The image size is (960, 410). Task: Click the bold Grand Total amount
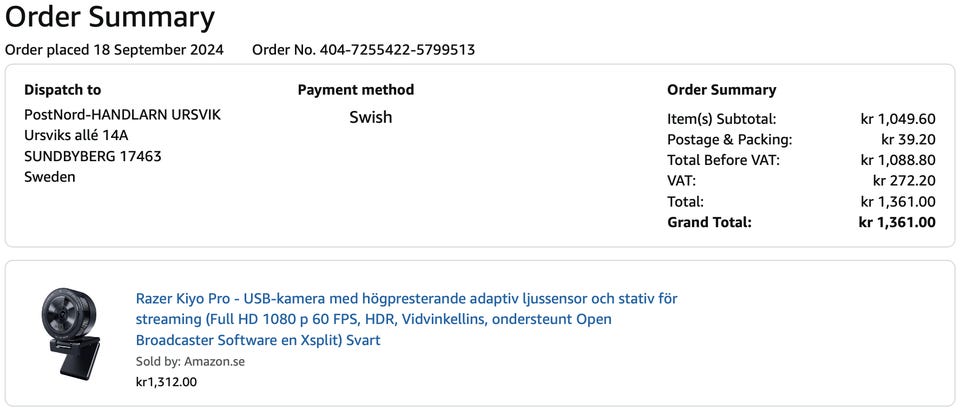(896, 222)
